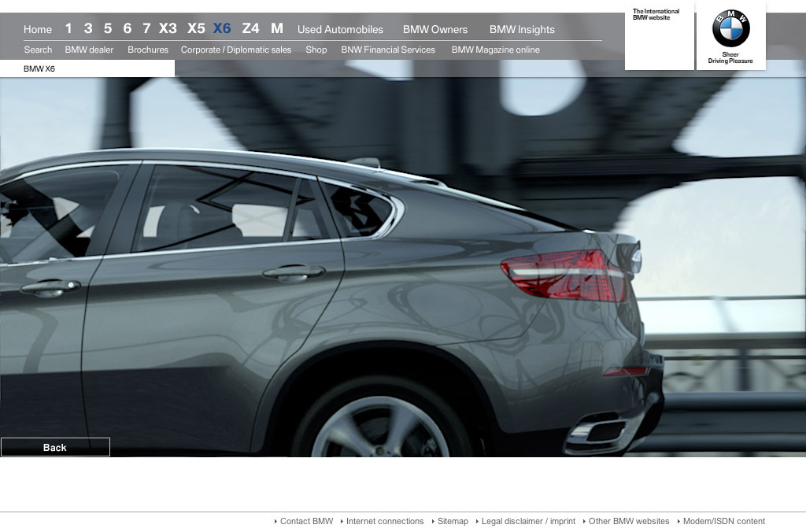Go to the Home page
This screenshot has height=532, width=806.
tap(38, 29)
